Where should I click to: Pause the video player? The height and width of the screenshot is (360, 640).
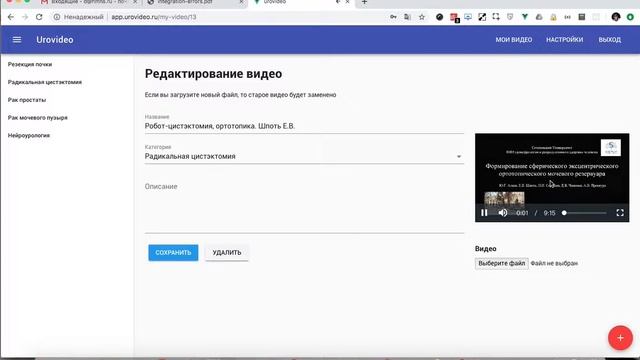(484, 213)
